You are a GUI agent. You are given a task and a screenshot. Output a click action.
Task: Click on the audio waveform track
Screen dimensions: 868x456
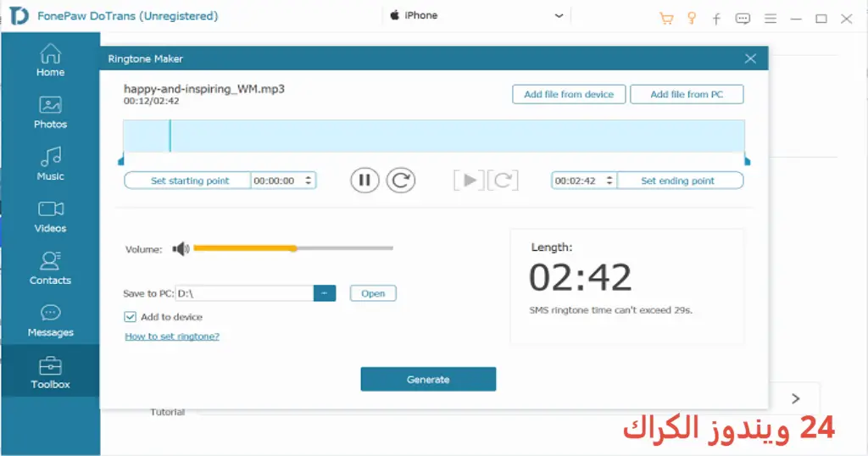click(x=434, y=136)
